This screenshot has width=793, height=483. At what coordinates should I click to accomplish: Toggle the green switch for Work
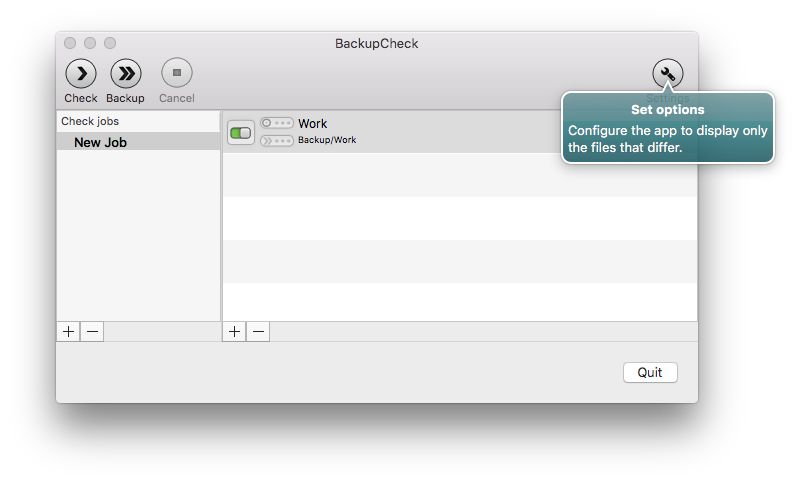pos(240,133)
